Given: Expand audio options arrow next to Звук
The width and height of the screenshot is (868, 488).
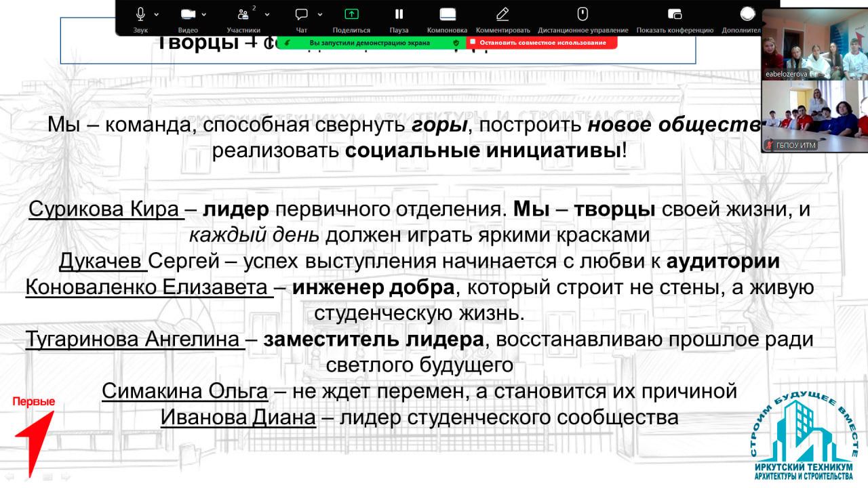Looking at the screenshot, I should (x=157, y=14).
